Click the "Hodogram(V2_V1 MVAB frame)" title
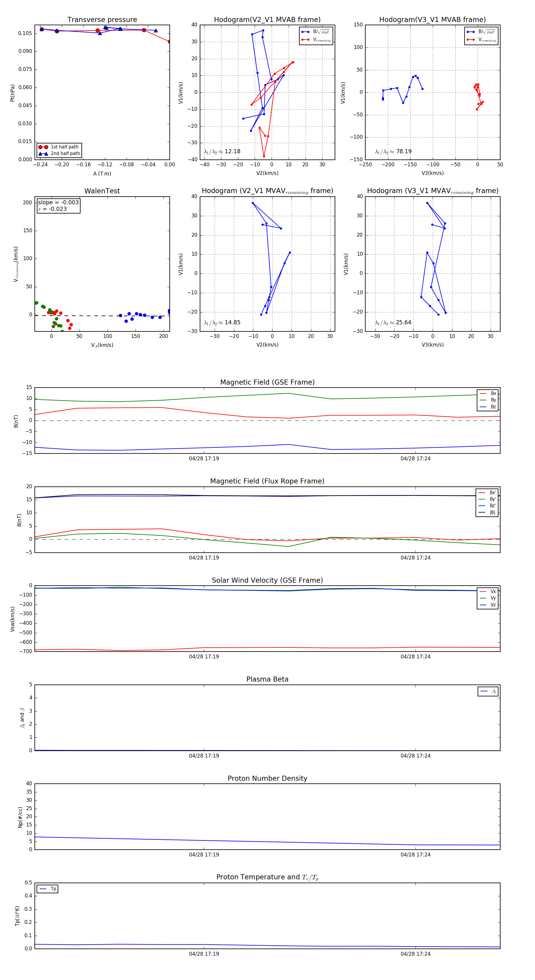Viewport: 535px width, 980px height. point(267,20)
